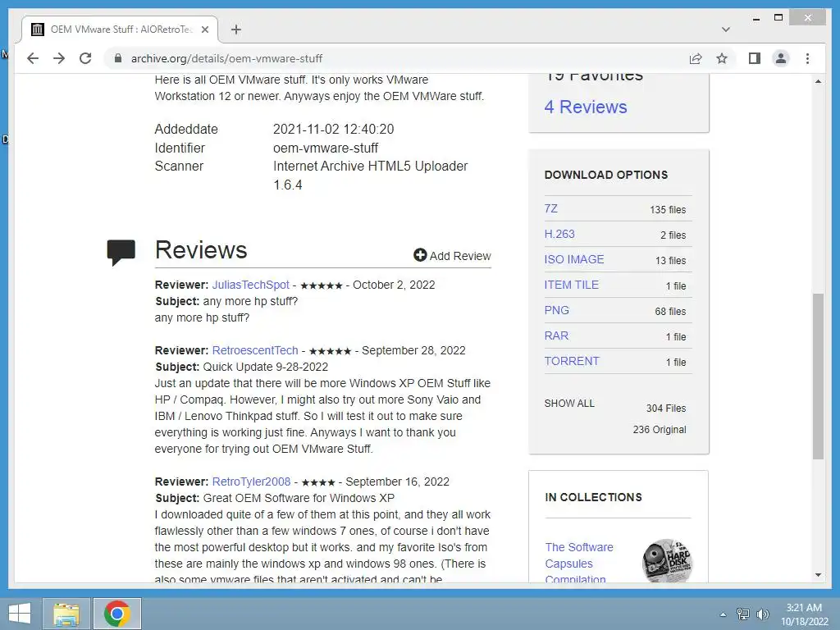Open RetroescentTech reviewer profile
This screenshot has width=840, height=630.
click(255, 350)
